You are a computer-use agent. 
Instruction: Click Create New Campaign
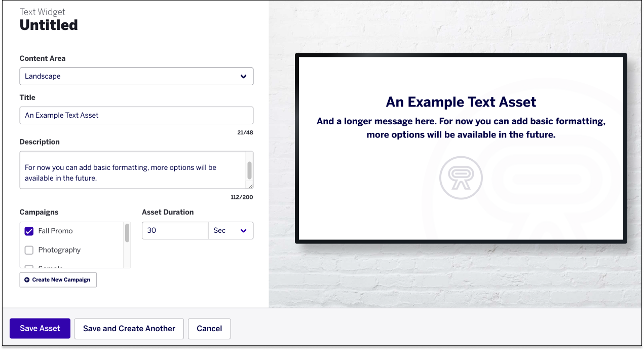[x=58, y=279]
